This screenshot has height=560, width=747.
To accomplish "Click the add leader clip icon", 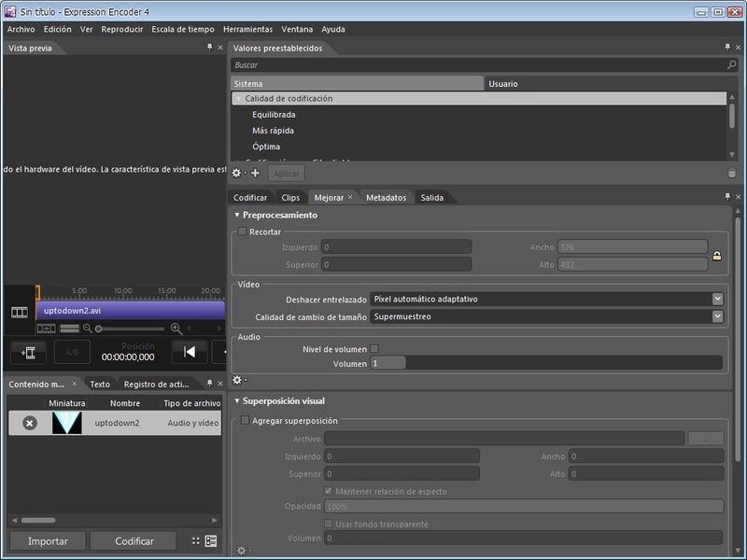I will tap(28, 352).
